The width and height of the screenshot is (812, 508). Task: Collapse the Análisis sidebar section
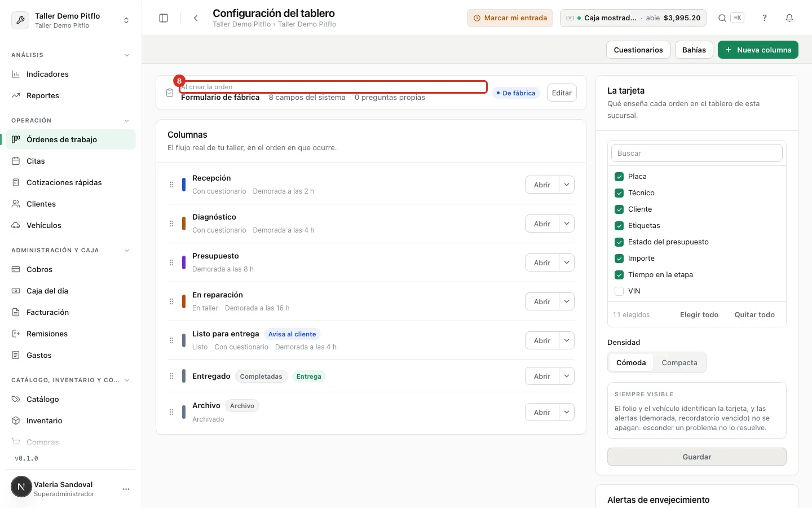[x=127, y=55]
